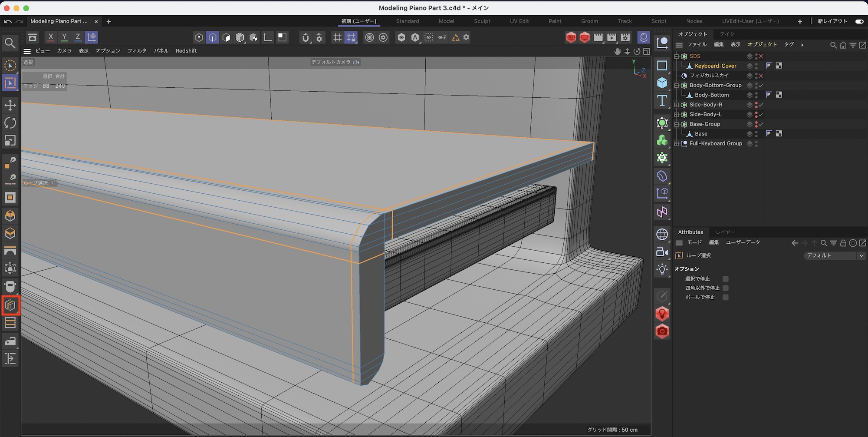Screen dimensions: 868x437
Task: Expand the Side-Body-R tree node
Action: 676,105
